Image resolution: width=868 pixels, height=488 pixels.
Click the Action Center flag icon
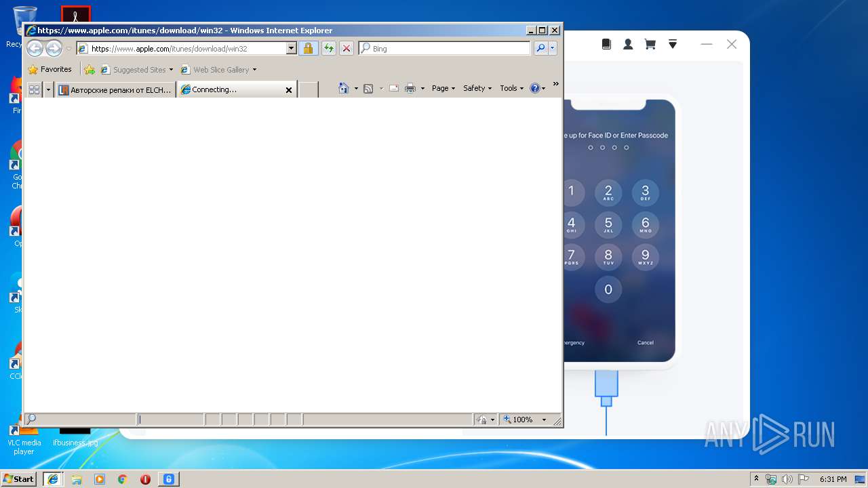[804, 479]
